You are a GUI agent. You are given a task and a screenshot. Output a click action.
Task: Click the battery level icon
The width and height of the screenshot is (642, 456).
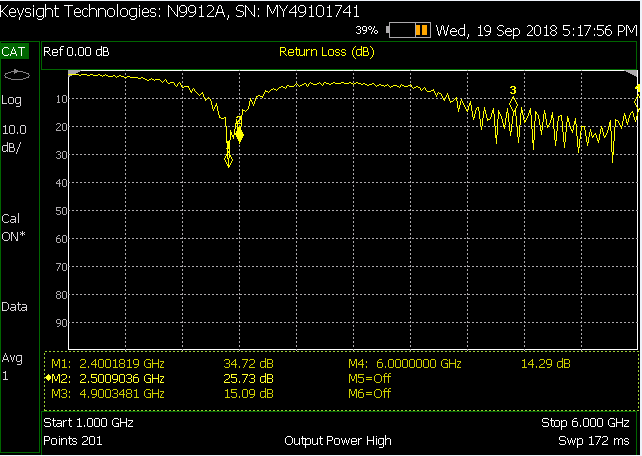point(410,30)
